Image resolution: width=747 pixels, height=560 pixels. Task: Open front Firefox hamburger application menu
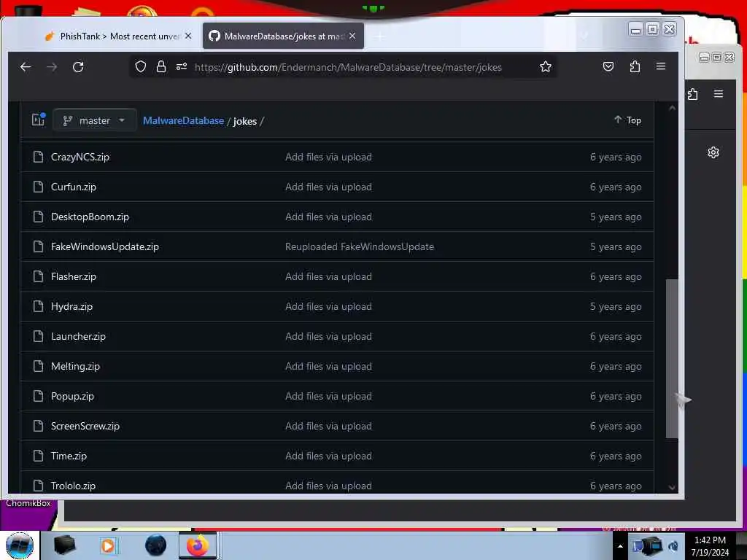[x=661, y=66]
